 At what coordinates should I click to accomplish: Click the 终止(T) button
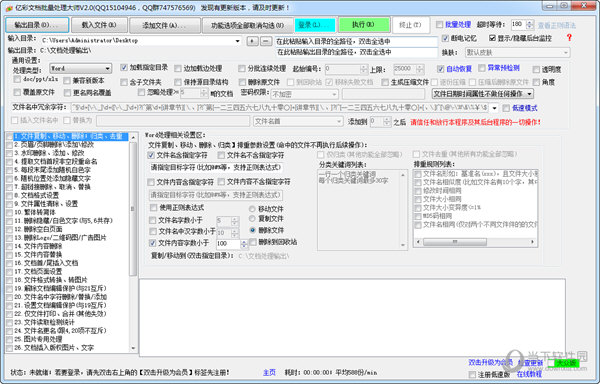[x=411, y=25]
